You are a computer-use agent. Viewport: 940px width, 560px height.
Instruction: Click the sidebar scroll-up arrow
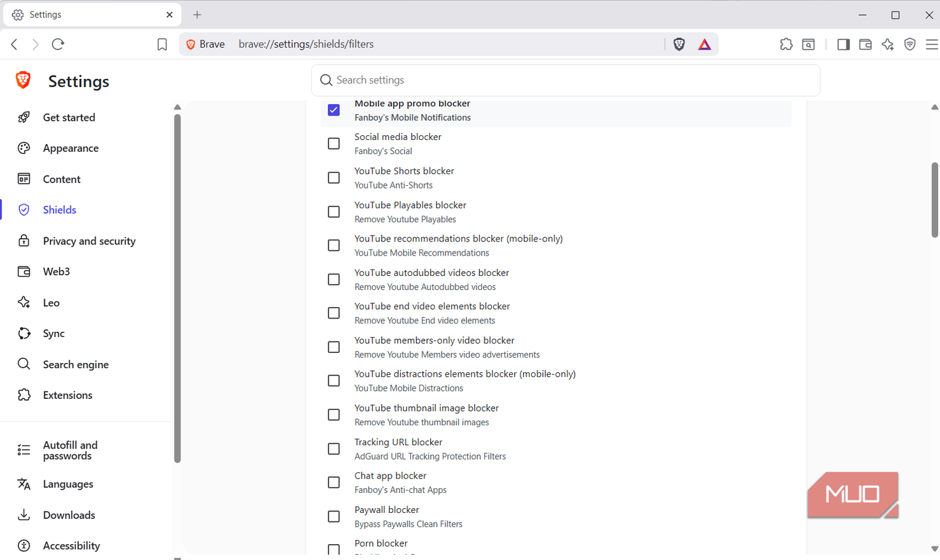(177, 107)
